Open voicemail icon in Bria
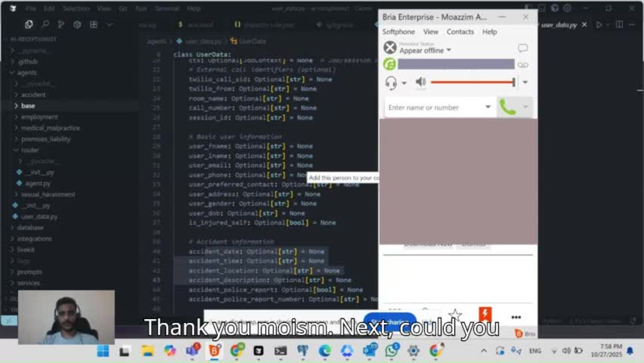The height and width of the screenshot is (363, 644). [x=523, y=65]
